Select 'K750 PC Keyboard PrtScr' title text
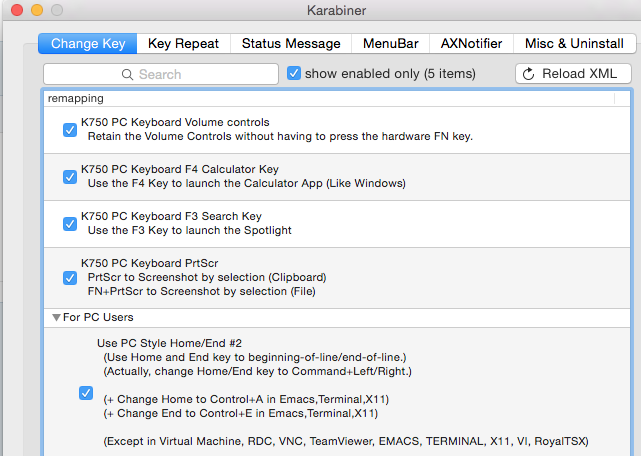 [x=150, y=263]
